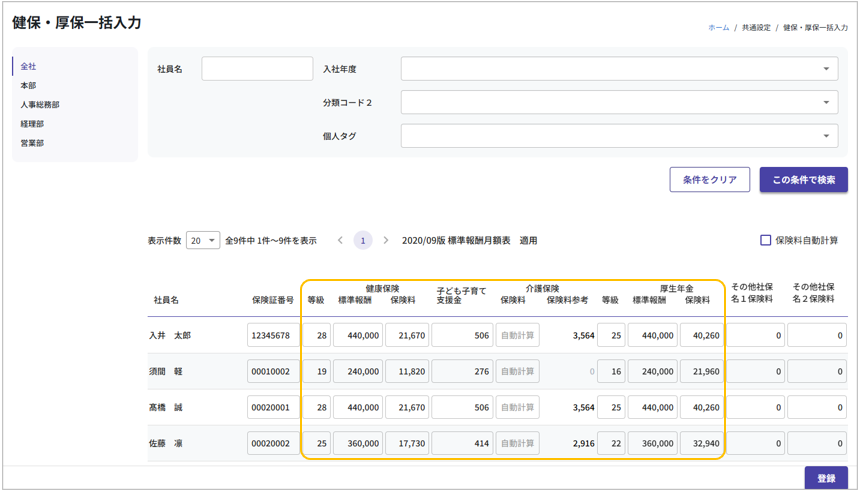Select 全社 in the department sidebar
The height and width of the screenshot is (492, 860).
click(29, 66)
